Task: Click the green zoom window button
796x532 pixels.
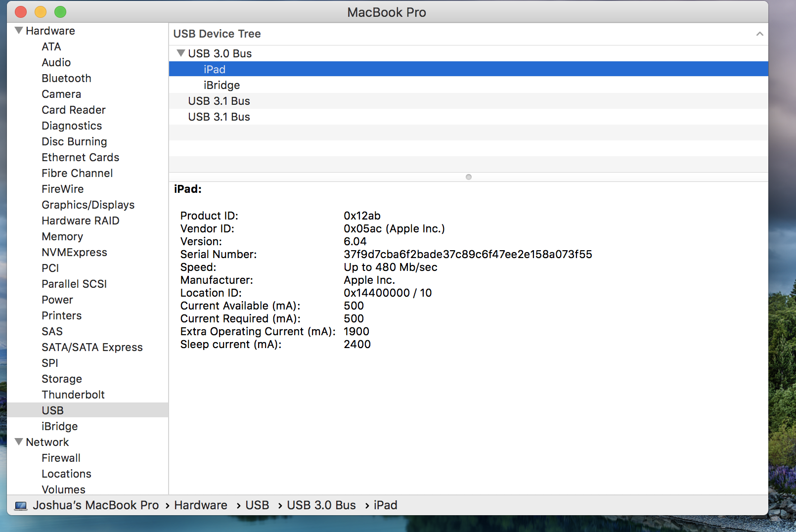Action: (x=60, y=12)
